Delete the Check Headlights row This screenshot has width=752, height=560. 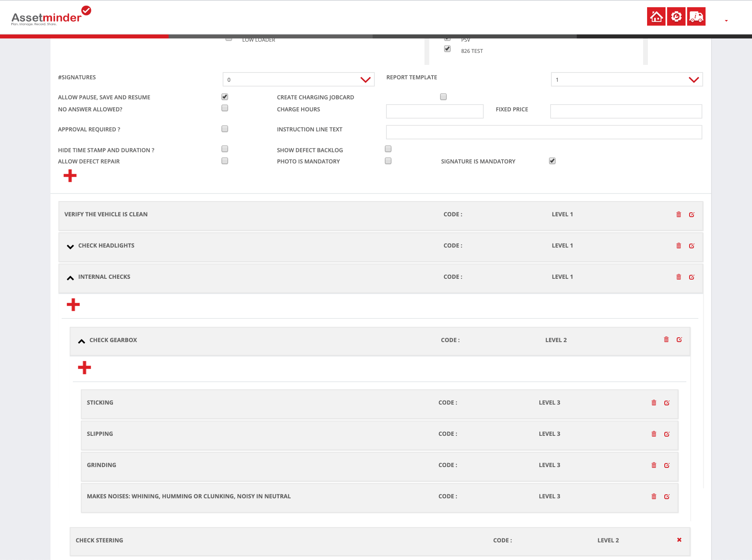(x=679, y=246)
